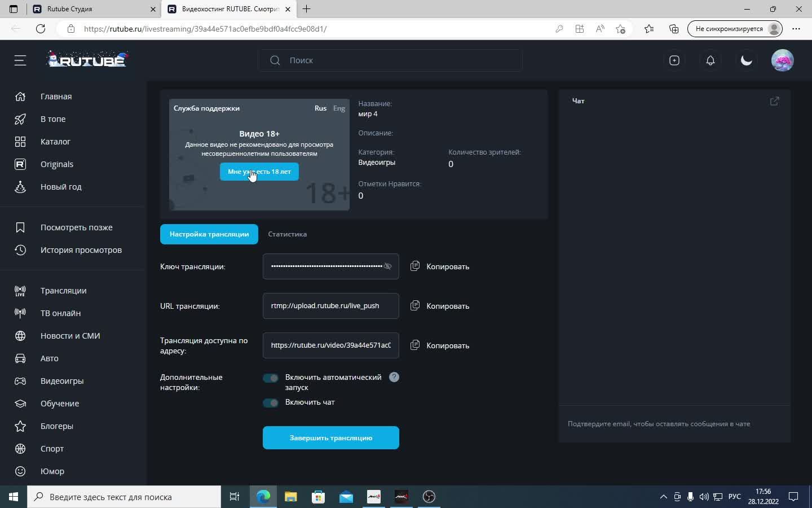
Task: Open browser favorites list
Action: (x=649, y=29)
